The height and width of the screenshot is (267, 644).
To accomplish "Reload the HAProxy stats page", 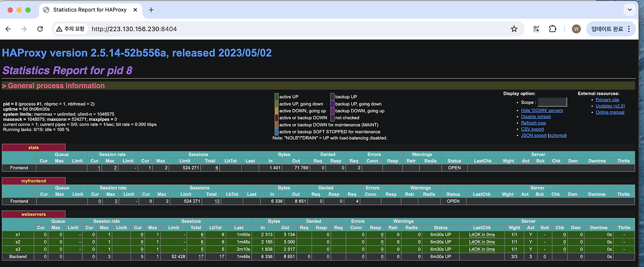I will [39, 29].
